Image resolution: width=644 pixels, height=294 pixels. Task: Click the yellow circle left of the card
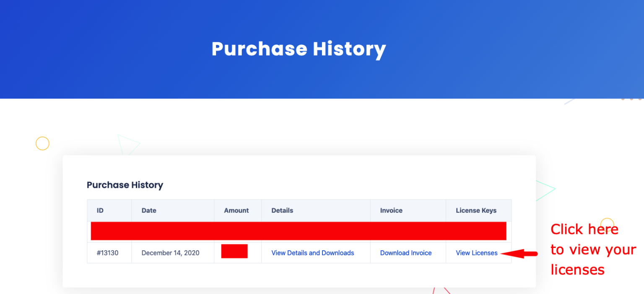coord(42,143)
